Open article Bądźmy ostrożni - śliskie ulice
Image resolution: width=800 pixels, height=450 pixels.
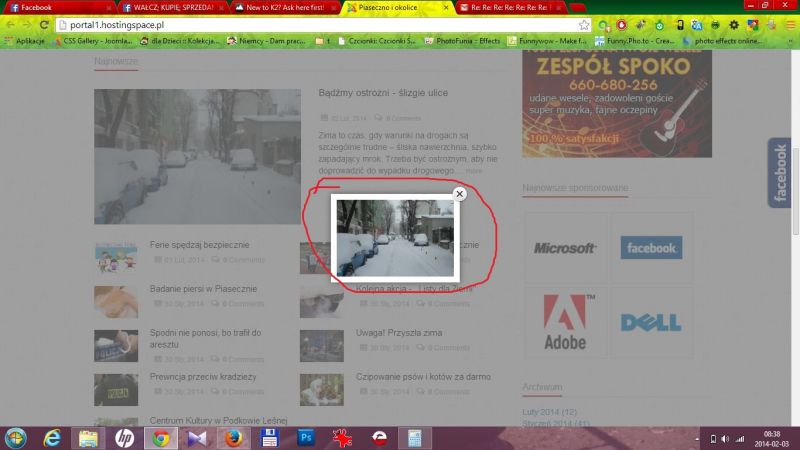(x=383, y=93)
